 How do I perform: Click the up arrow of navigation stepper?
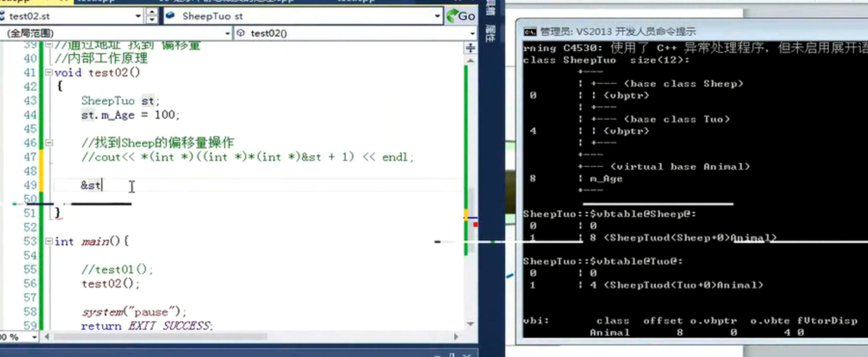click(x=152, y=12)
